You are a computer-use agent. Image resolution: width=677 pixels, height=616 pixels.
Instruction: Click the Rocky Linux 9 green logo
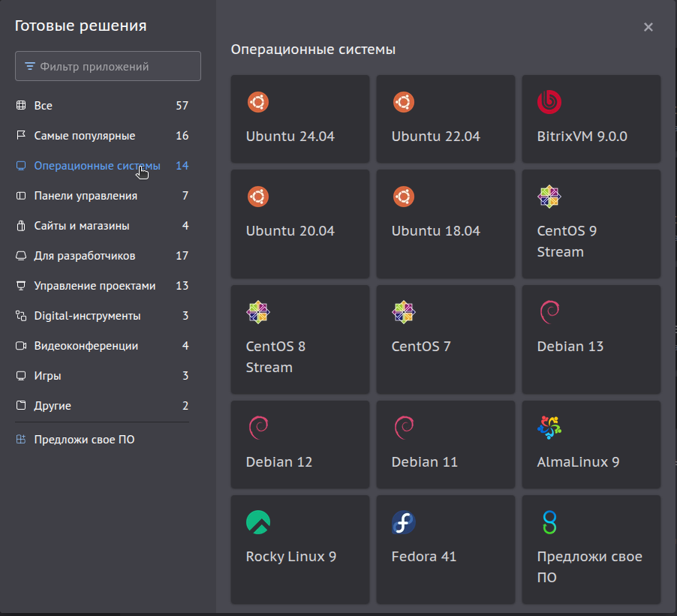tap(257, 522)
